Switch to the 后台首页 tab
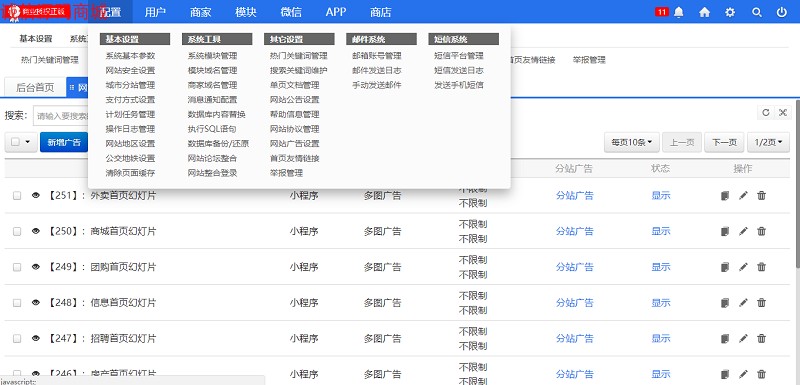 coord(35,87)
